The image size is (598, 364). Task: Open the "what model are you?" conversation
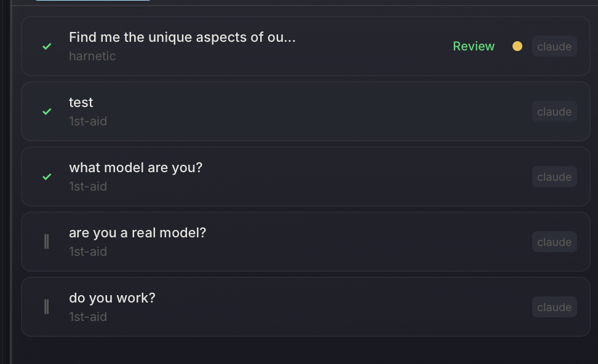[x=135, y=167]
